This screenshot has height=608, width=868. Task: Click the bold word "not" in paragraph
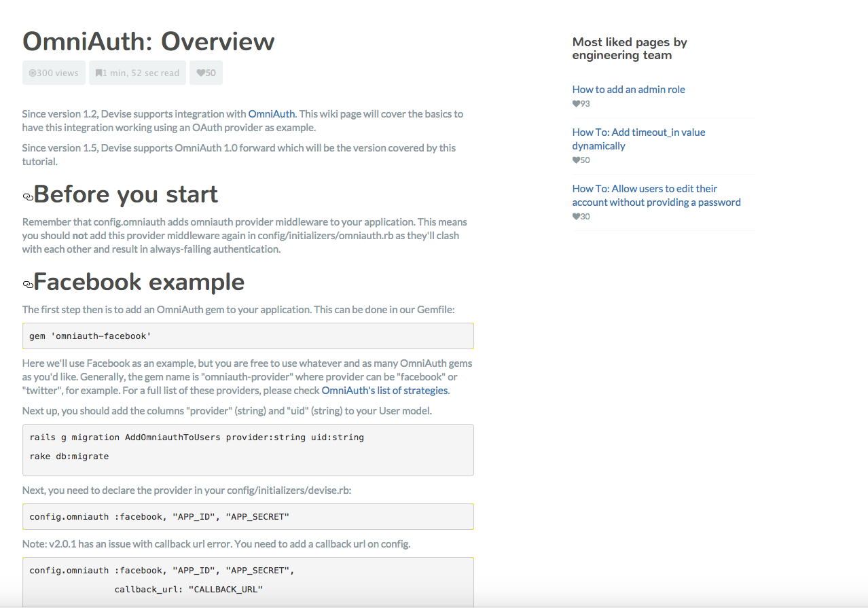pyautogui.click(x=80, y=235)
